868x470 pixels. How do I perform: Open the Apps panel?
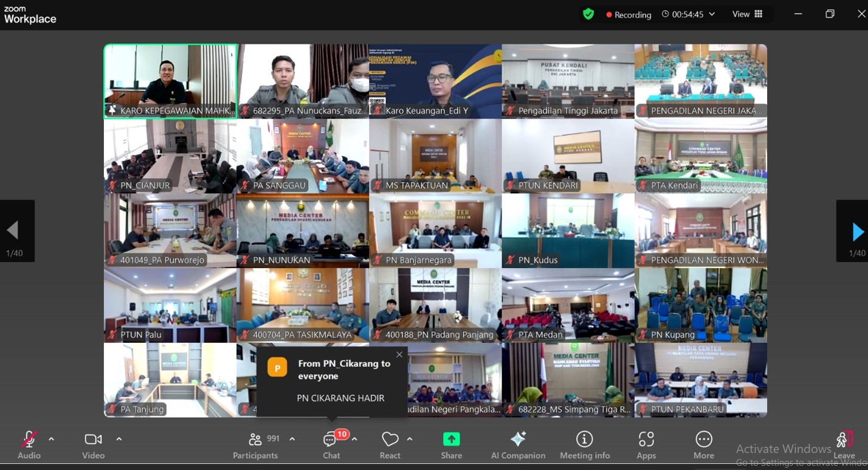(646, 445)
